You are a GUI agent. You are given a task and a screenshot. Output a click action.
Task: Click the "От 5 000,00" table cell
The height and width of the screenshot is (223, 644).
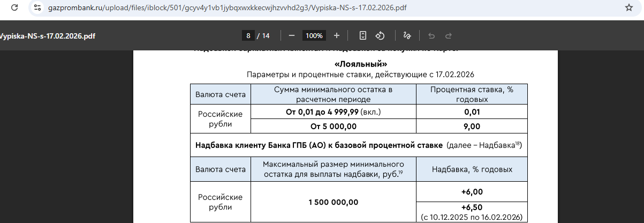point(333,127)
